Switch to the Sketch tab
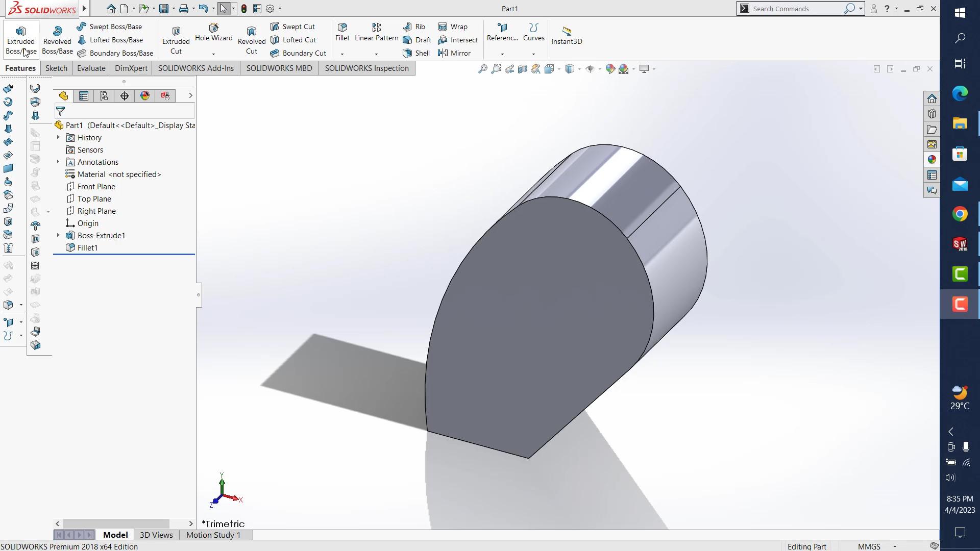 (56, 68)
